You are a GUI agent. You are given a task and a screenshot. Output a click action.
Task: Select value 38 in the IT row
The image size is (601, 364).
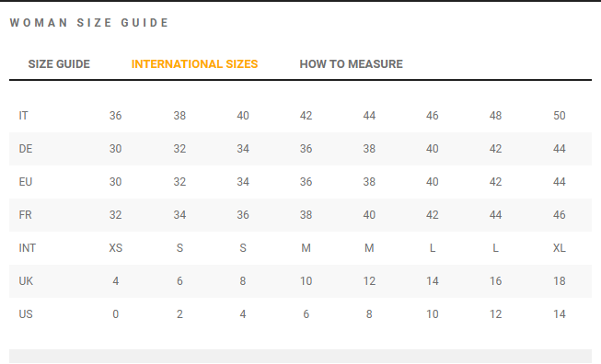[179, 116]
